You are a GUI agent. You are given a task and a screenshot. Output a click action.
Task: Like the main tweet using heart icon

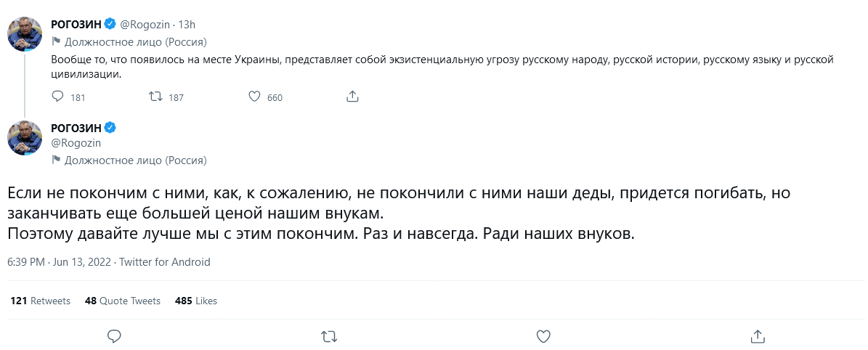coord(543,336)
